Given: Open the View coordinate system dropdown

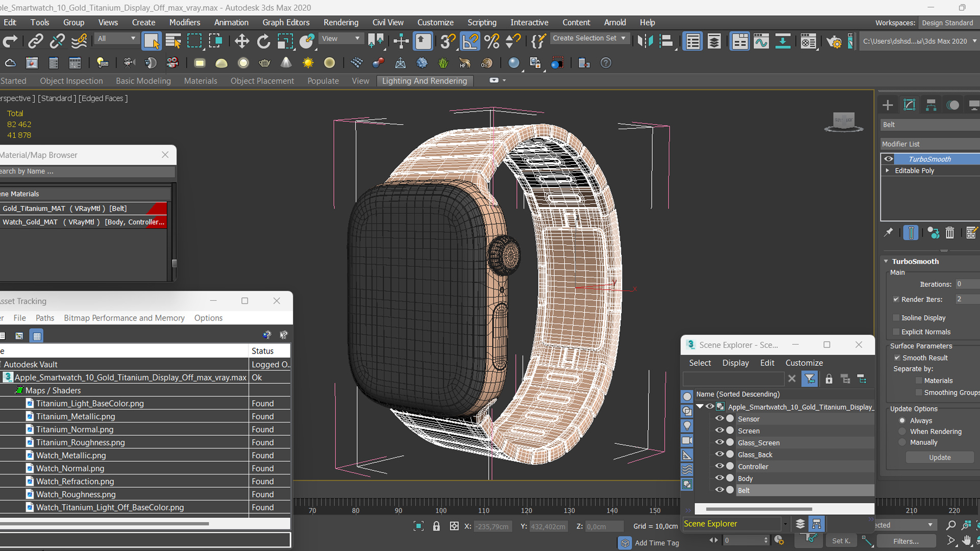Looking at the screenshot, I should (340, 39).
